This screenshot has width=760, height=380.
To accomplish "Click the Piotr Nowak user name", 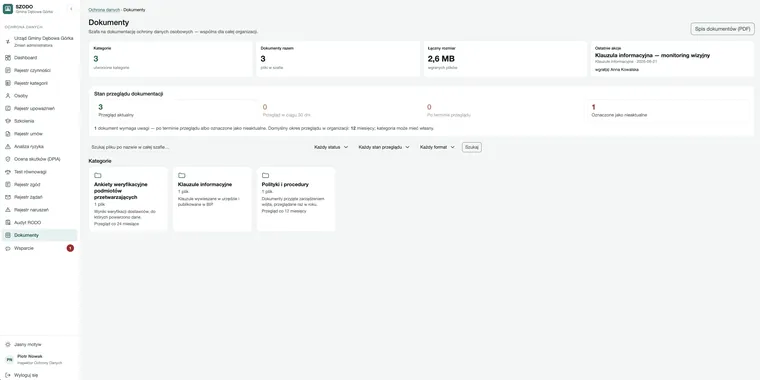I will [x=30, y=356].
